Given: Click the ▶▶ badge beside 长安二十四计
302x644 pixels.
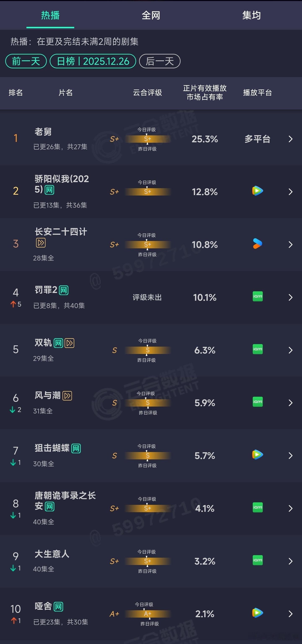Looking at the screenshot, I should (x=41, y=243).
